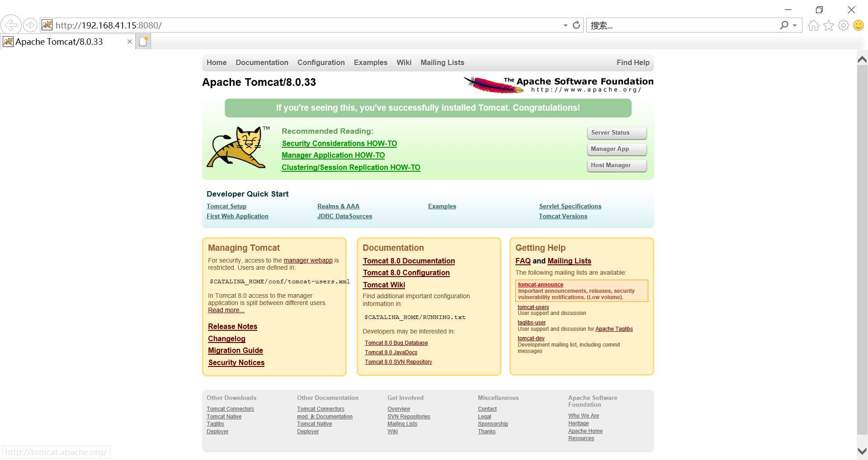This screenshot has width=868, height=460.
Task: Click the browser Forward arrow button
Action: click(x=30, y=25)
